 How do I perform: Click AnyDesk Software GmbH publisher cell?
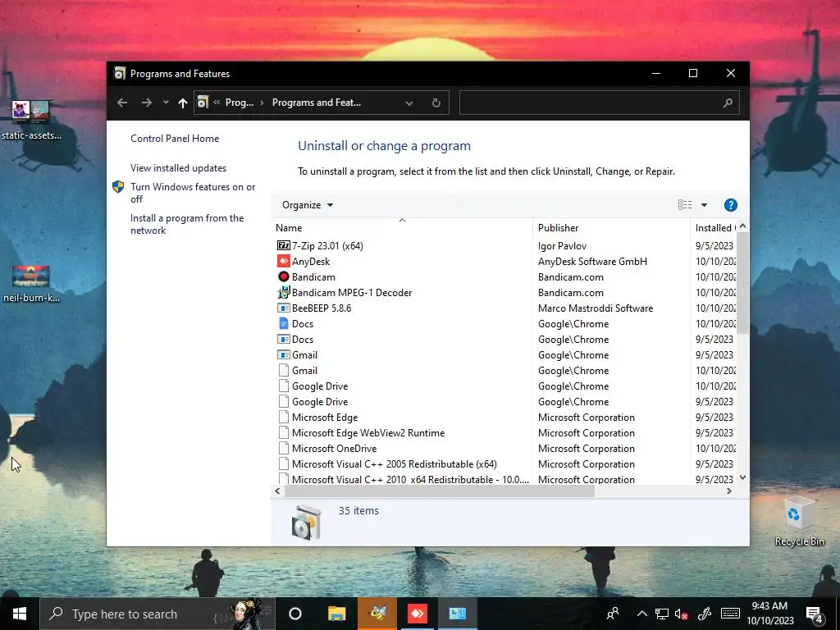pyautogui.click(x=592, y=262)
